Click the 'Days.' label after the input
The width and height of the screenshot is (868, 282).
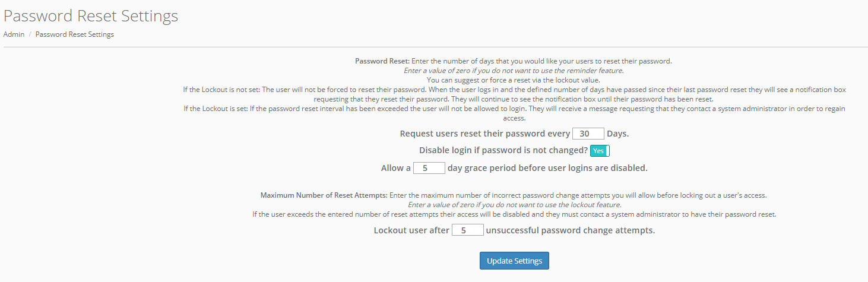click(x=617, y=134)
